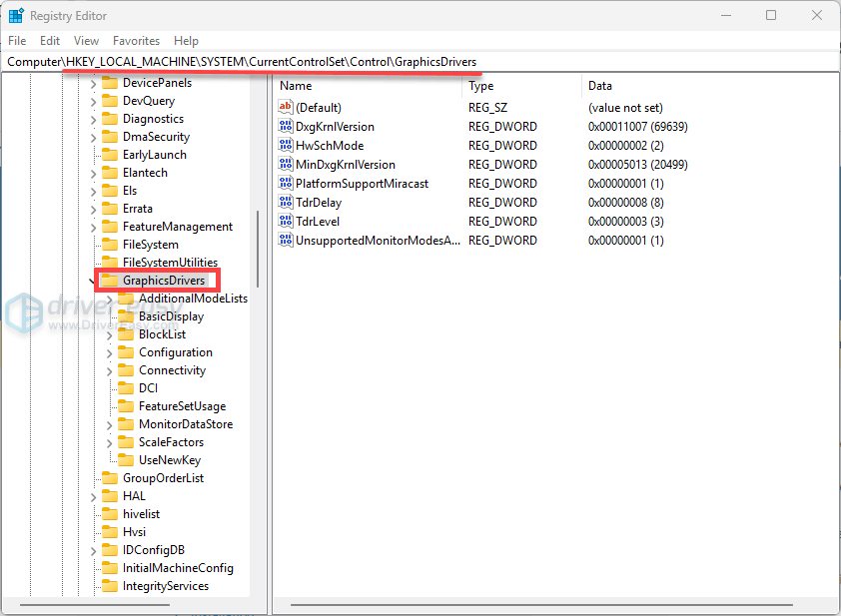Click the Registry Editor app icon in title bar
This screenshot has width=841, height=616.
16,16
